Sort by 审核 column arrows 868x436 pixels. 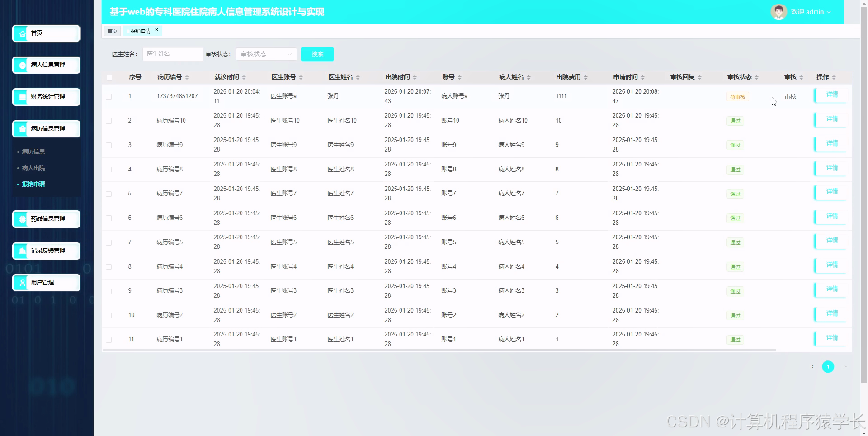[x=801, y=77]
